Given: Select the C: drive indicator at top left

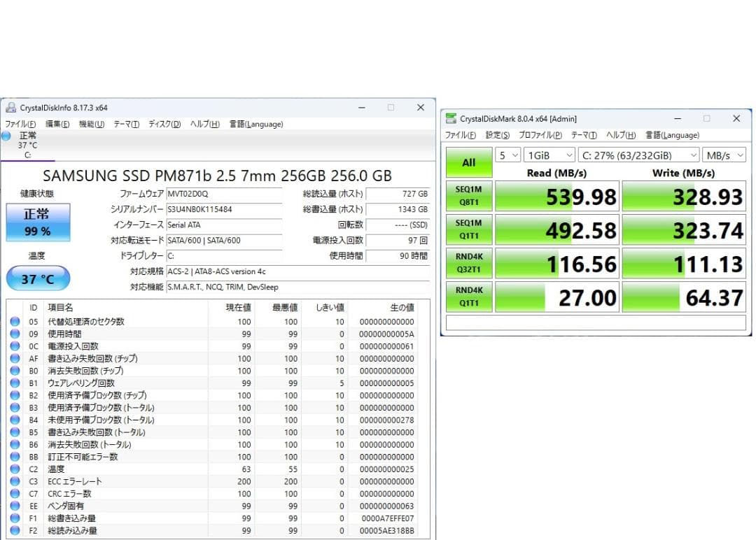Looking at the screenshot, I should pos(26,145).
